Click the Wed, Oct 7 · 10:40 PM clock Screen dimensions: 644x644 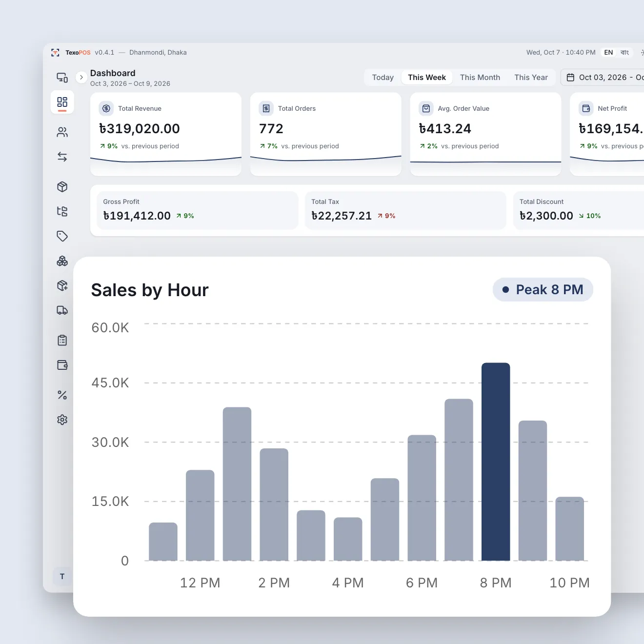click(x=561, y=53)
